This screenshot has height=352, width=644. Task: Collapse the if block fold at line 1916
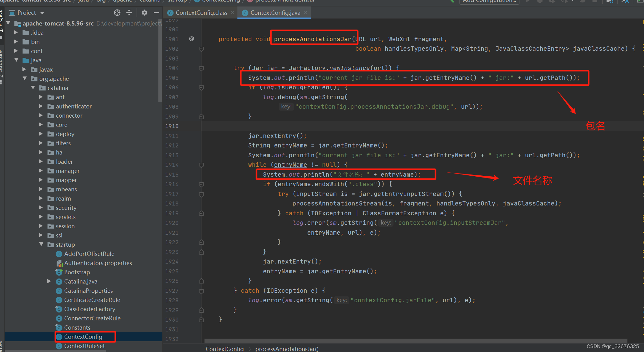click(x=201, y=184)
